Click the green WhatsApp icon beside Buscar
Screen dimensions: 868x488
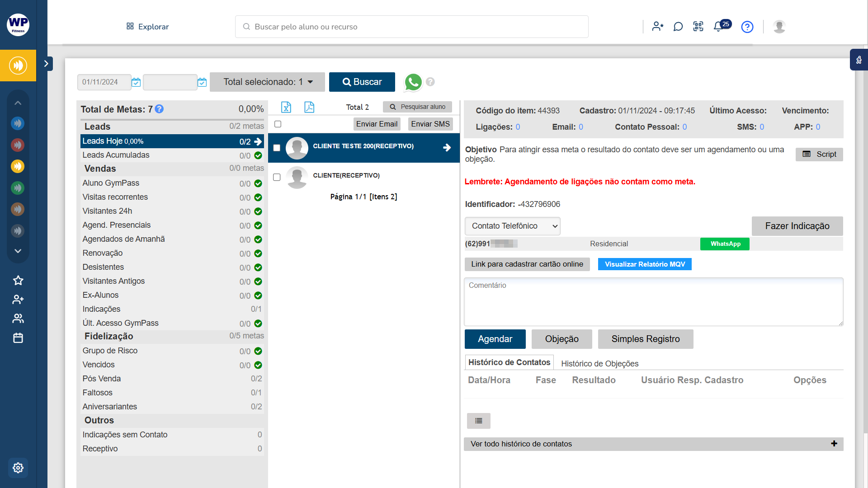click(413, 82)
